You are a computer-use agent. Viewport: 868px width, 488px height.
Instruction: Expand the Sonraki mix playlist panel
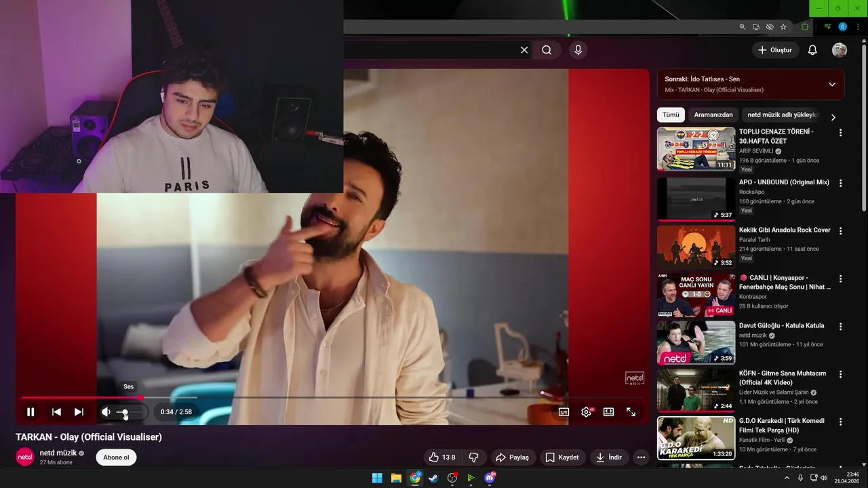[x=832, y=85]
